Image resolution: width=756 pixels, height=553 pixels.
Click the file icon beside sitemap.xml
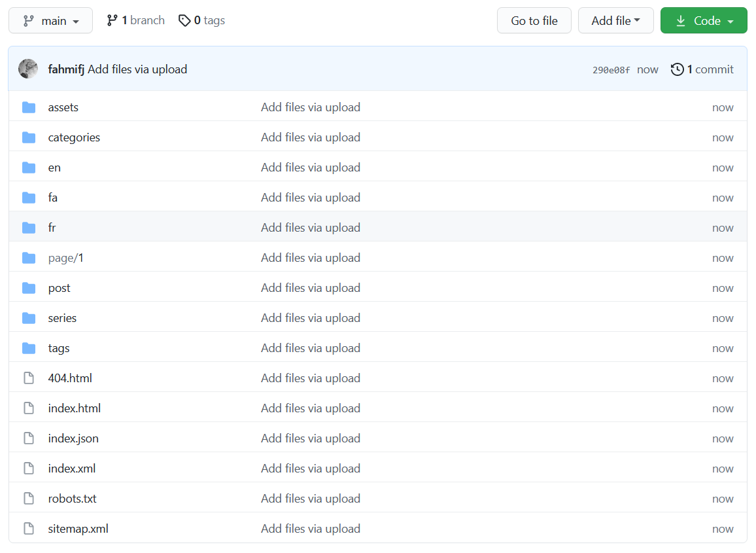[29, 529]
